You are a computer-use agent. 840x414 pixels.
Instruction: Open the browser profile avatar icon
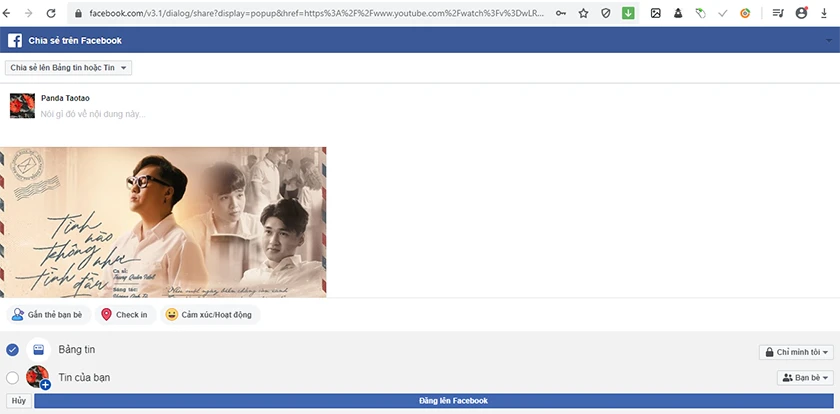pos(801,13)
